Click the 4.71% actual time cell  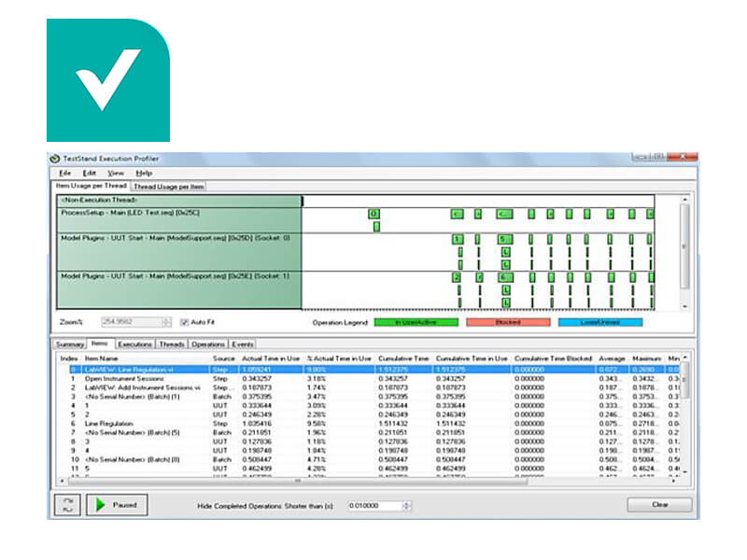[x=316, y=459]
